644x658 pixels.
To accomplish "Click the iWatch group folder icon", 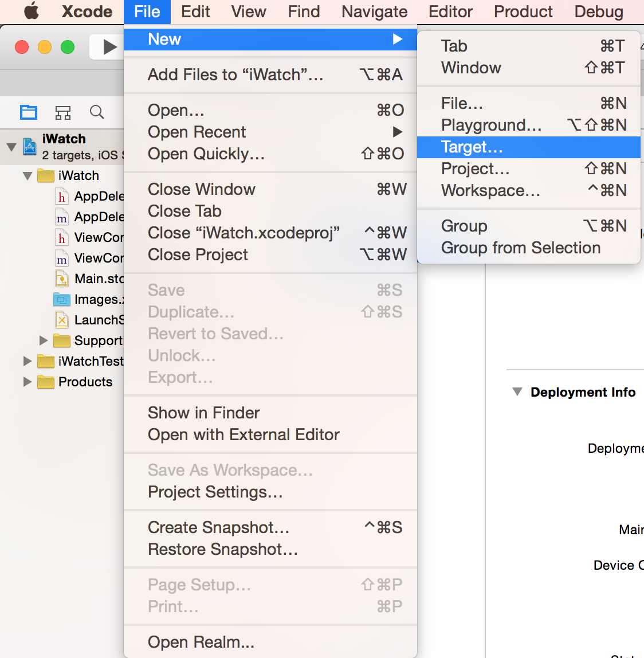I will pyautogui.click(x=46, y=175).
